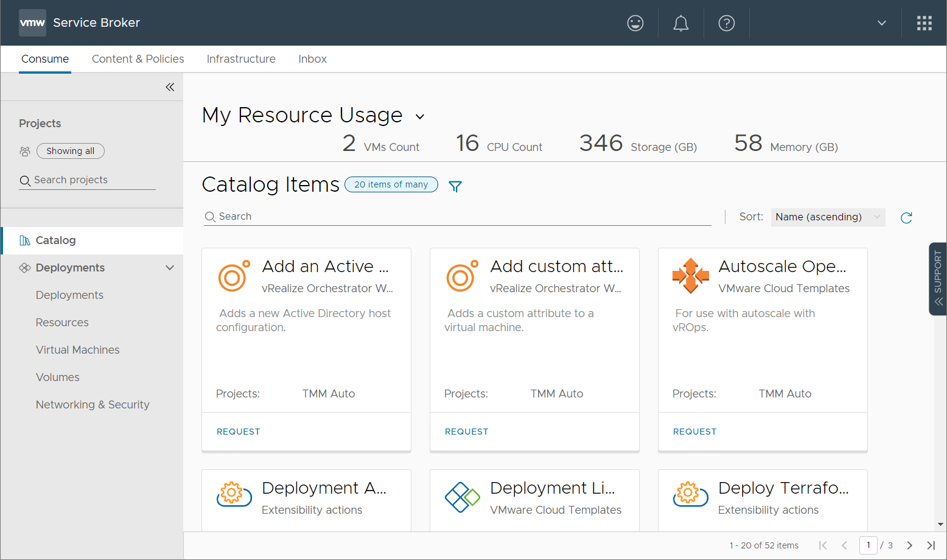947x560 pixels.
Task: Go to first page of results
Action: pyautogui.click(x=823, y=545)
